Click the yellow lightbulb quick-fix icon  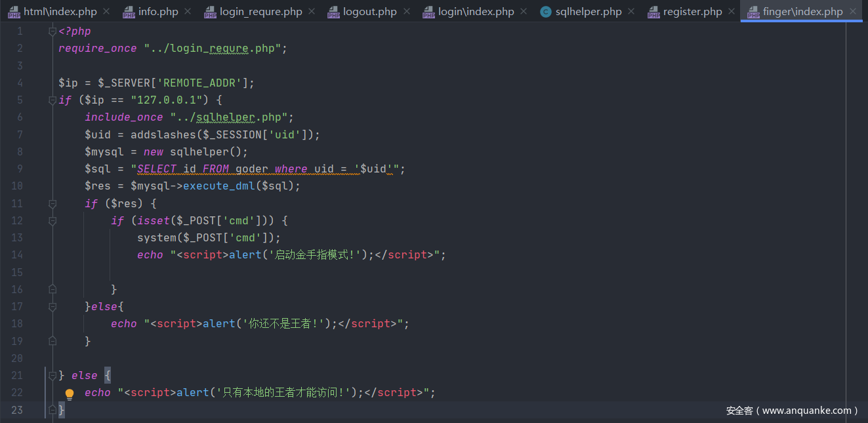[70, 393]
